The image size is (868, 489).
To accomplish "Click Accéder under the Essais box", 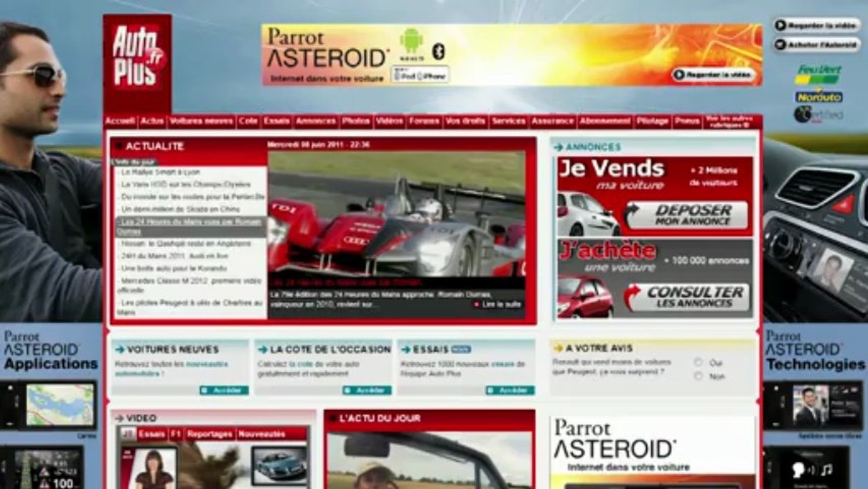I will pos(510,391).
